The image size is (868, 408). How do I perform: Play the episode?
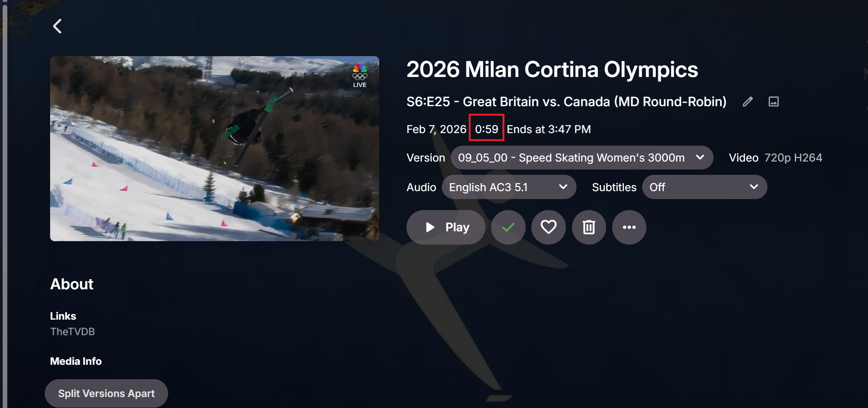(446, 227)
